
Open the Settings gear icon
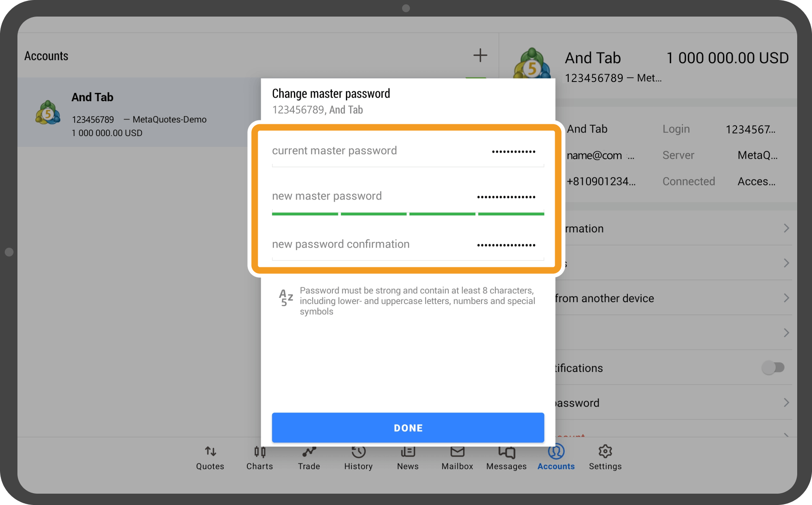coord(605,452)
